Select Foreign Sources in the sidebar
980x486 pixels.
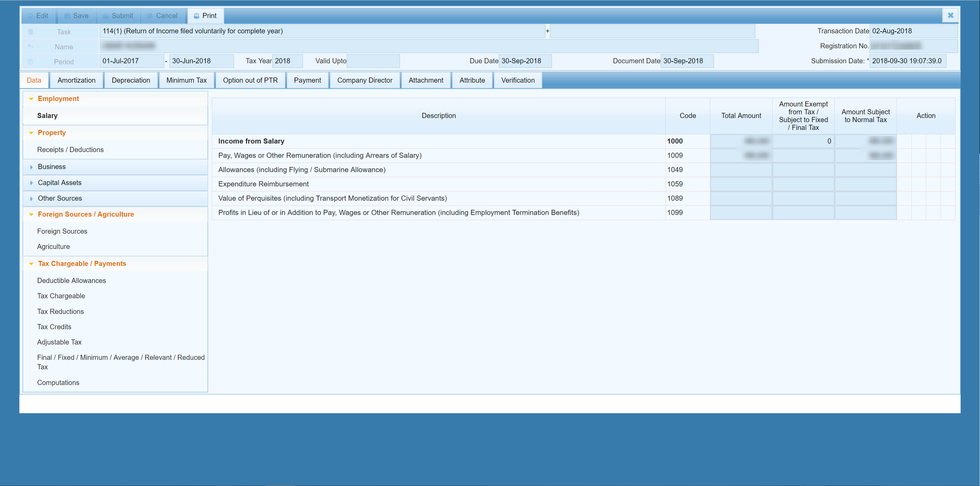point(62,231)
